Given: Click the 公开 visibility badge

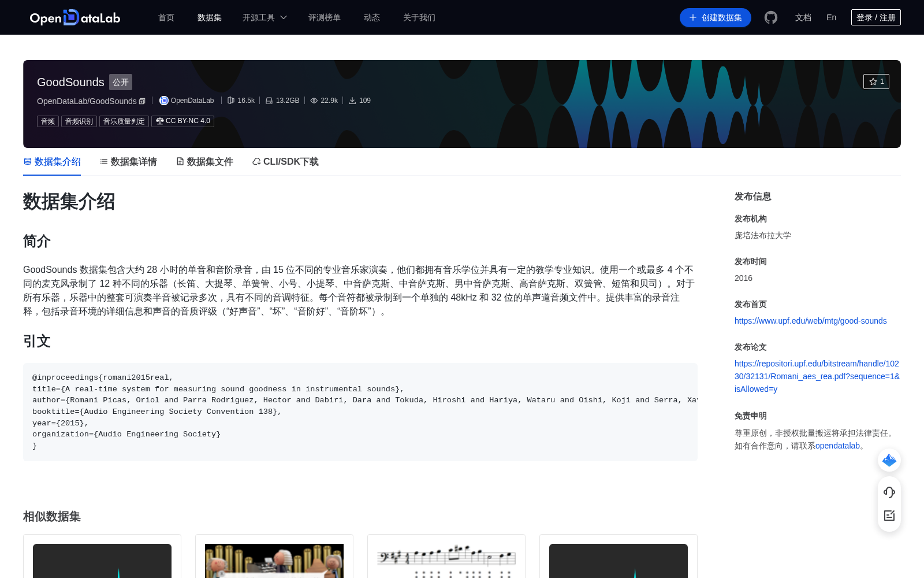Looking at the screenshot, I should [x=121, y=82].
